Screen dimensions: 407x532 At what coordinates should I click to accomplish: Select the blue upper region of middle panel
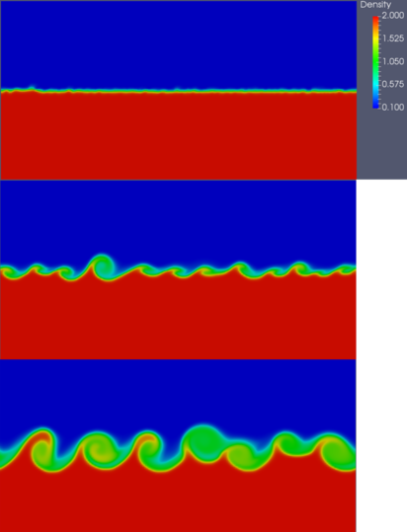178,220
